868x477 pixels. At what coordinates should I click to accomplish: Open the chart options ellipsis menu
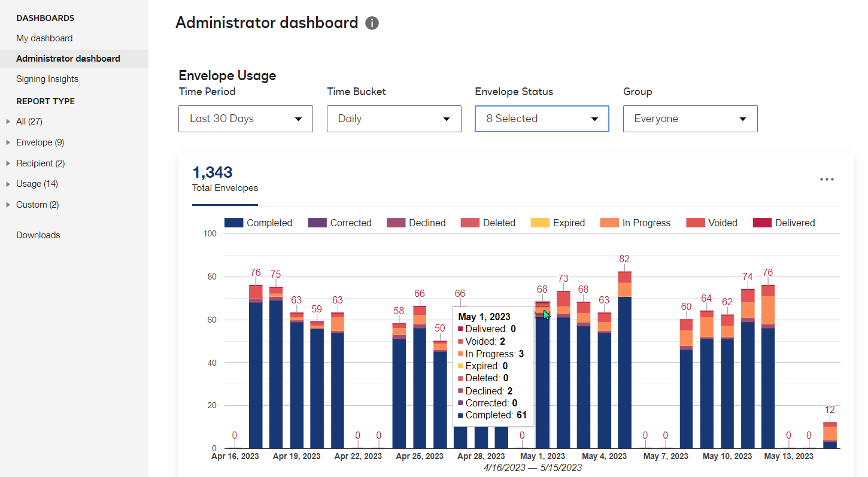tap(827, 179)
